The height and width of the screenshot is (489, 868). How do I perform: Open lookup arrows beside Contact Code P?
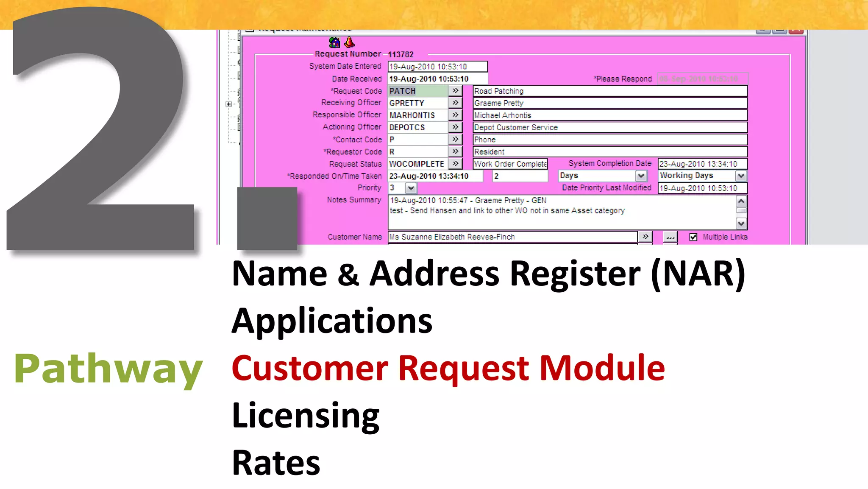pyautogui.click(x=455, y=139)
